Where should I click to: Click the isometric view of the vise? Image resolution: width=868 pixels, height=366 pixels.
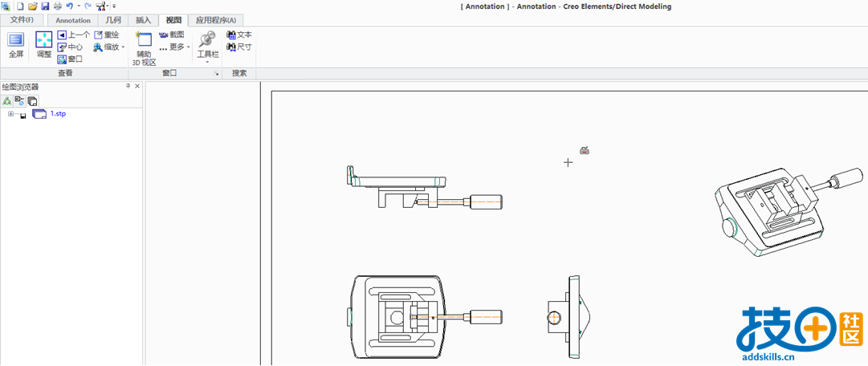789,212
